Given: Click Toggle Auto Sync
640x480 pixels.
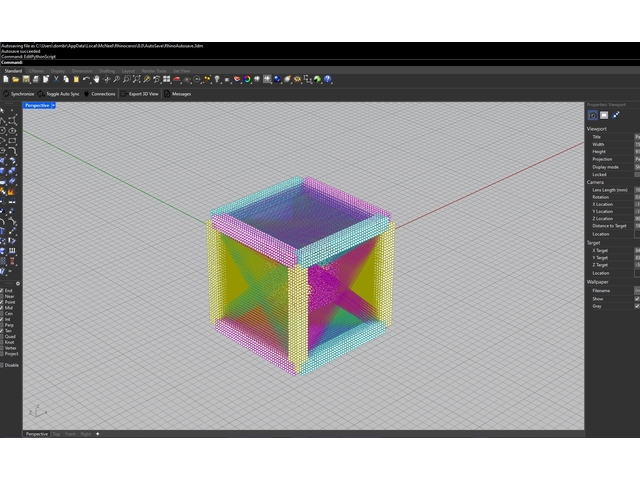Looking at the screenshot, I should pos(59,94).
